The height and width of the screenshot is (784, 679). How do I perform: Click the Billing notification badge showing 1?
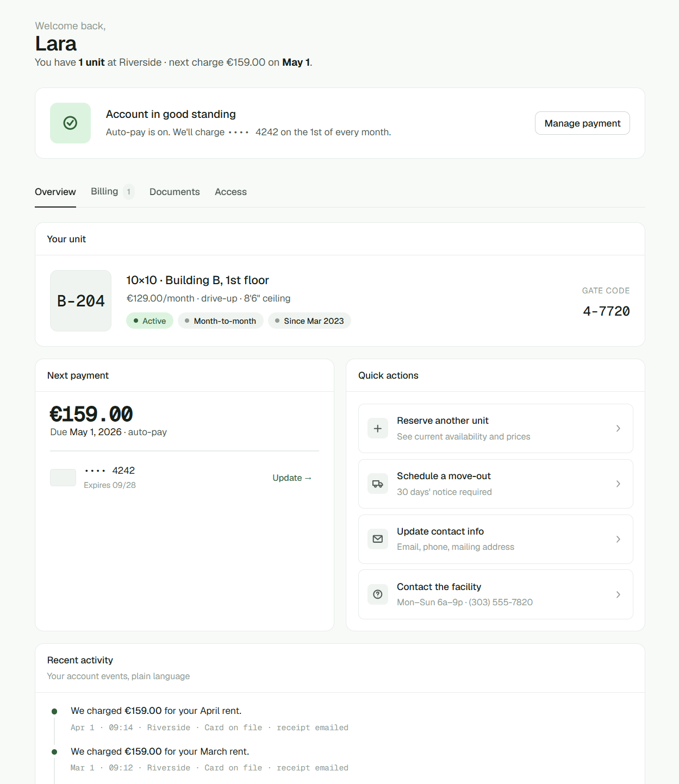[128, 192]
